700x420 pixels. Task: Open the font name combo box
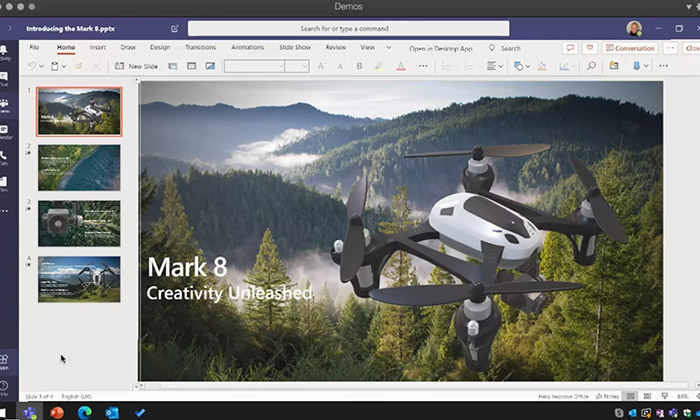[x=254, y=66]
